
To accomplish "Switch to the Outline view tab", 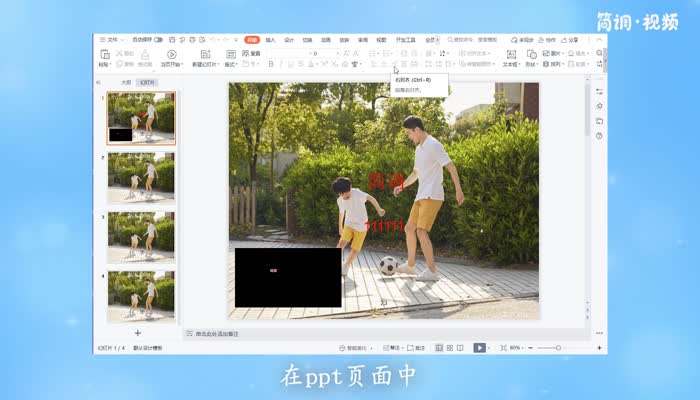I will point(126,83).
